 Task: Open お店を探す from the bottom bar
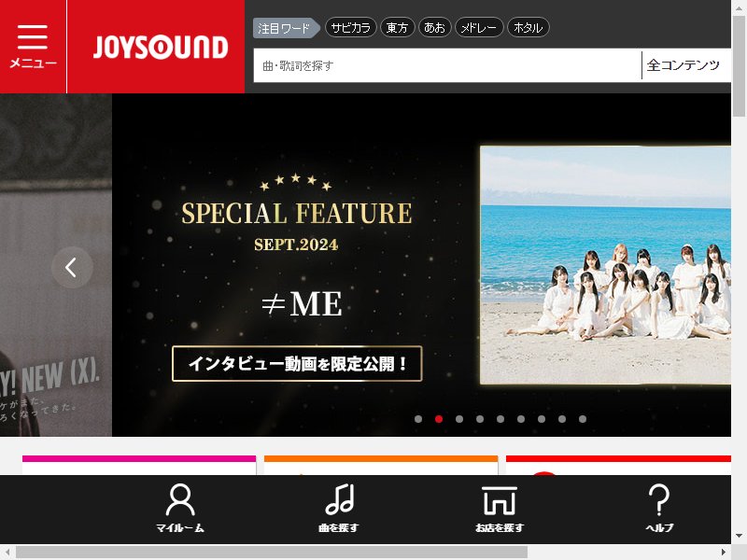pos(500,508)
